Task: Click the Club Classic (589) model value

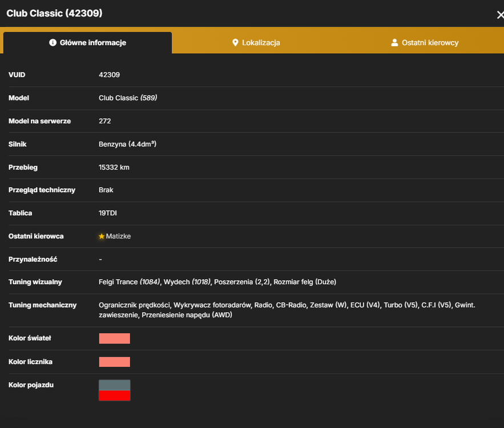Action: tap(128, 98)
